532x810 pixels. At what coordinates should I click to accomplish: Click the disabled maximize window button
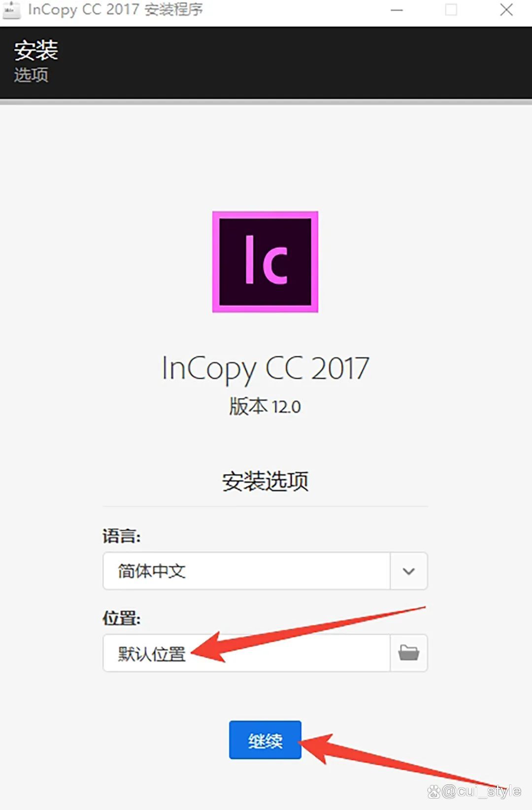pyautogui.click(x=451, y=10)
